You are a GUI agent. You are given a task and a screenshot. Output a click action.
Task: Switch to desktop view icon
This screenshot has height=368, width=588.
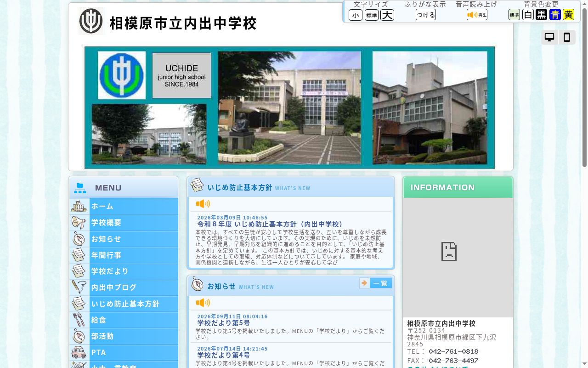(549, 38)
